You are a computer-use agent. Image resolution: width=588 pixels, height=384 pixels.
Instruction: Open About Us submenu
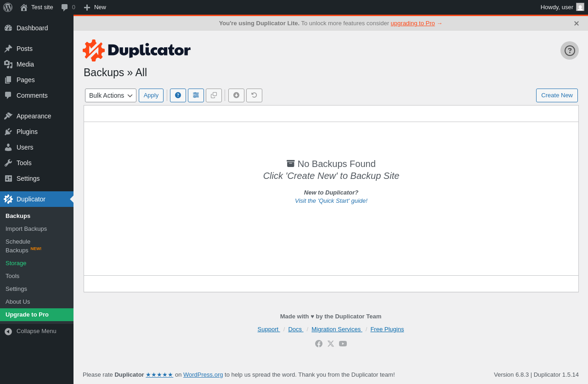point(37,302)
